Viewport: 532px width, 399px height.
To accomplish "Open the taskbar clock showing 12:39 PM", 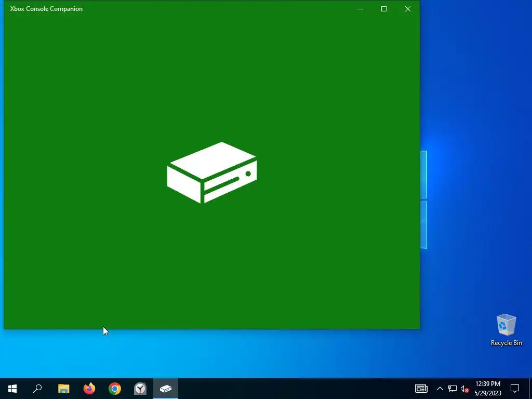I will [487, 389].
